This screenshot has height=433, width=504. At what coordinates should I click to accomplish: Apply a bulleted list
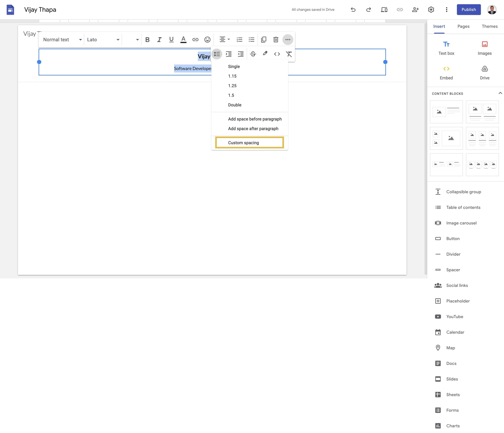(252, 40)
